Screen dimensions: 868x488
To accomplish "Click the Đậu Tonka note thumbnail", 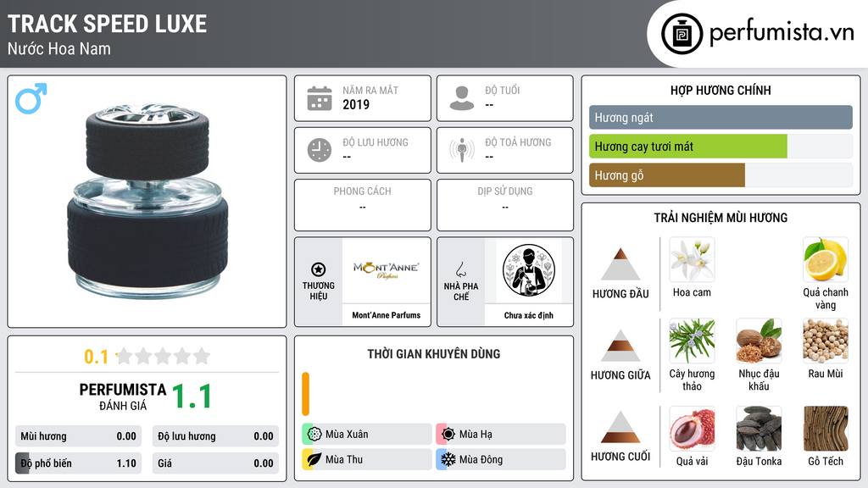I will tap(759, 428).
